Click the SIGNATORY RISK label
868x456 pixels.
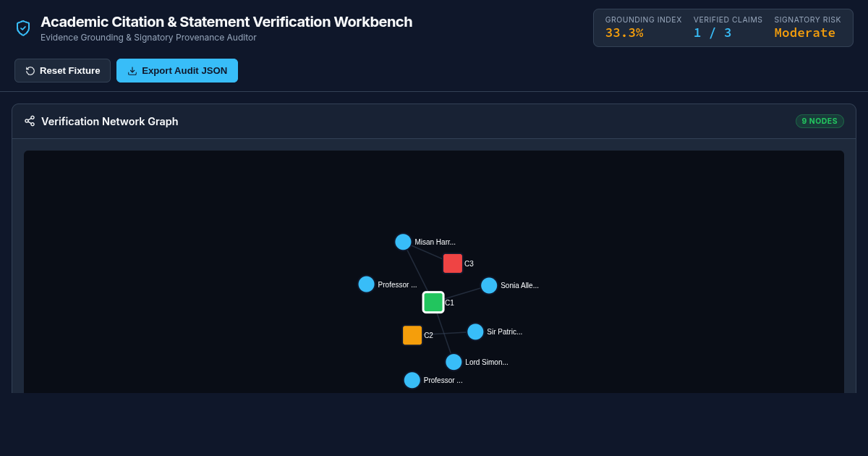click(x=808, y=20)
